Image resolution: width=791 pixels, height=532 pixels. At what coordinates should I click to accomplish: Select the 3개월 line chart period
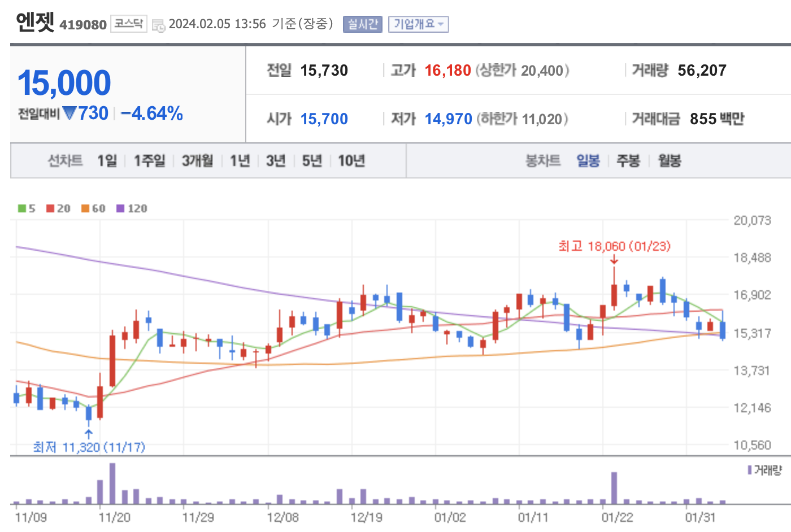click(x=197, y=161)
